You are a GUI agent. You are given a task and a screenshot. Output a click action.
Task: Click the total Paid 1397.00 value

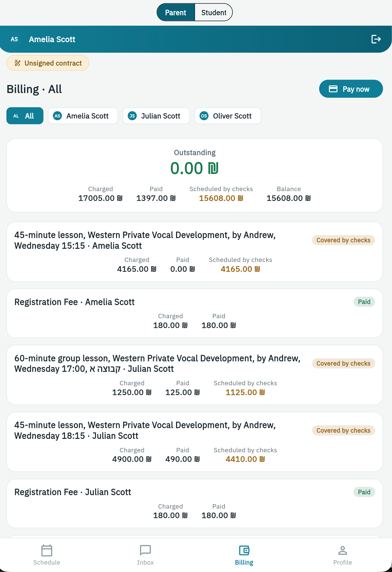click(156, 198)
